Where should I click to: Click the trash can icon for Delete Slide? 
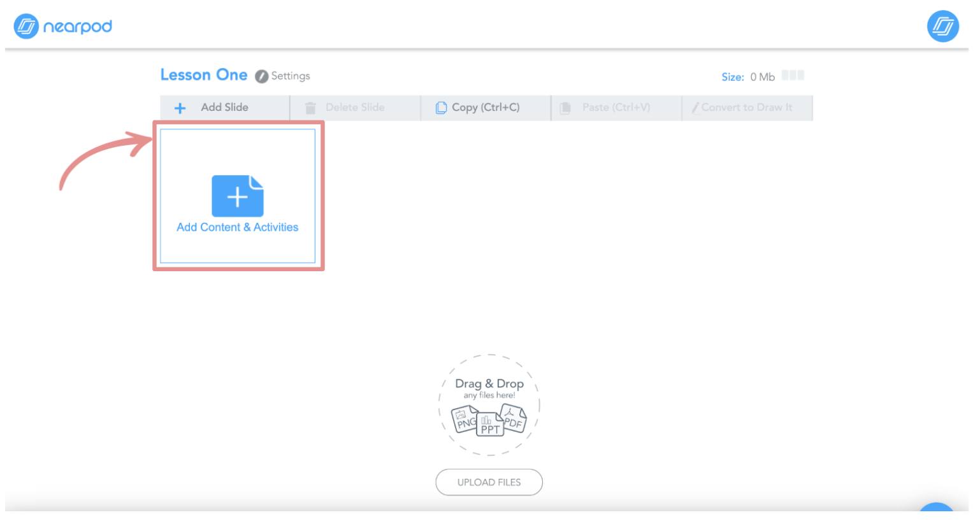coord(310,108)
